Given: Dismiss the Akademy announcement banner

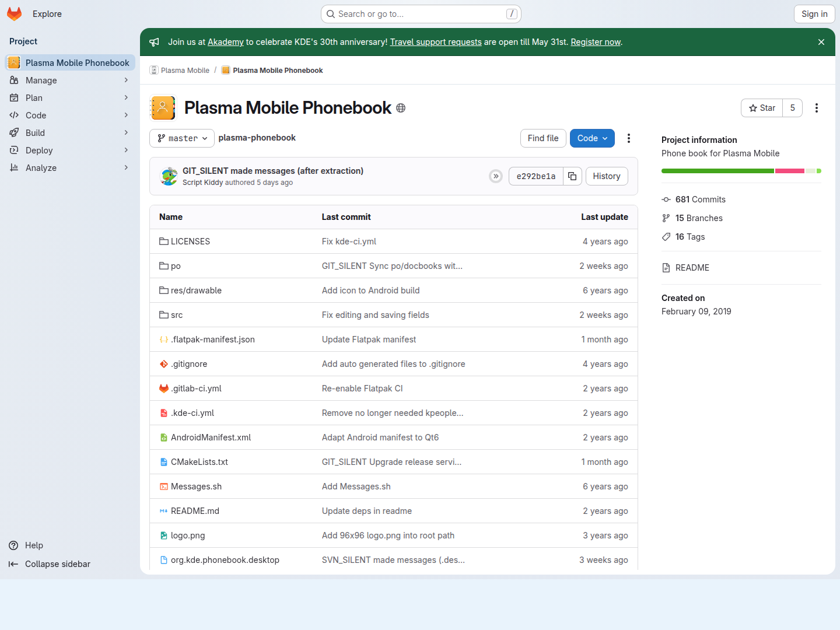Looking at the screenshot, I should point(821,42).
